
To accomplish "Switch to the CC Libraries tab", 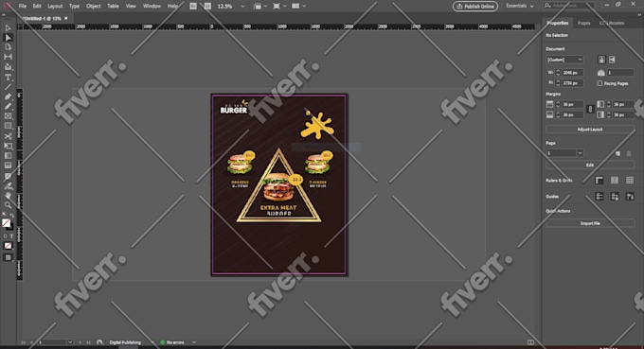I will click(x=612, y=23).
